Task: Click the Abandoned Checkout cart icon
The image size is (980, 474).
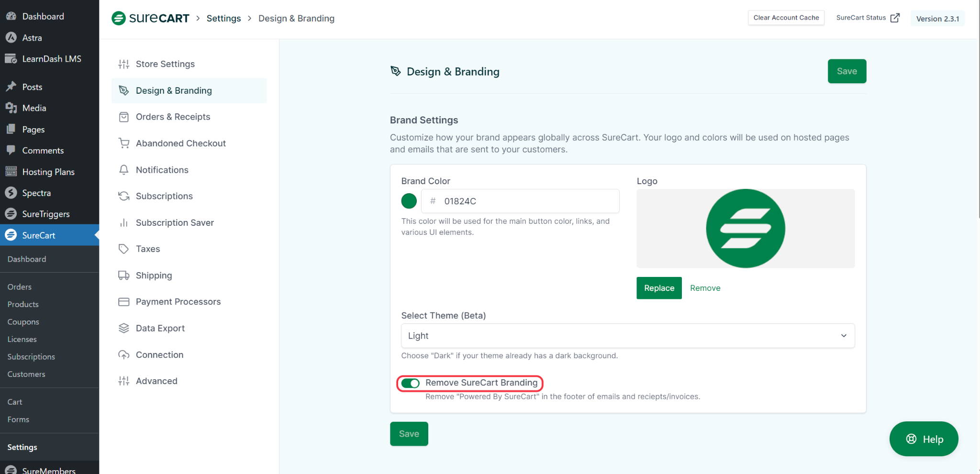Action: pos(124,143)
